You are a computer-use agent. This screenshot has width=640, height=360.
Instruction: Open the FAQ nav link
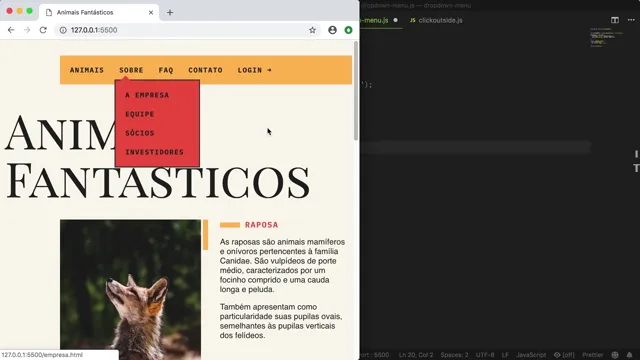pos(166,70)
